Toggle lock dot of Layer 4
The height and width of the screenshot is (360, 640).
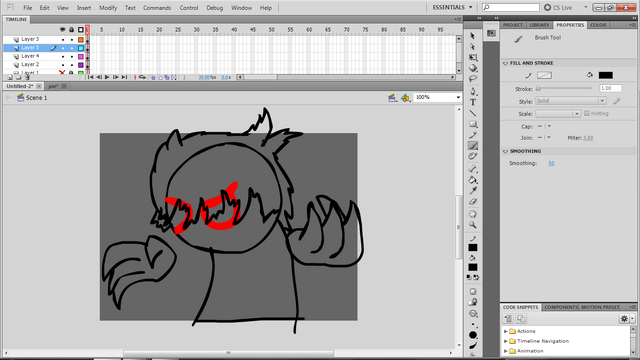[x=72, y=56]
